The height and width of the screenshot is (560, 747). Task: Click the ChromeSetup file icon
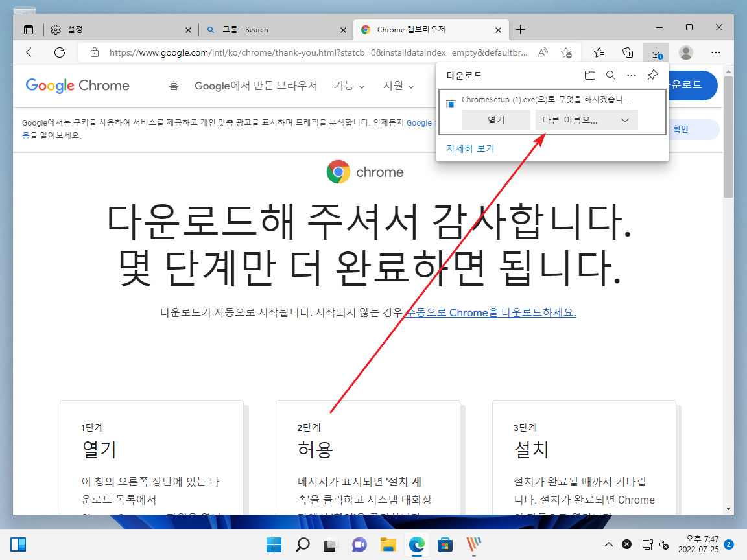pyautogui.click(x=451, y=104)
